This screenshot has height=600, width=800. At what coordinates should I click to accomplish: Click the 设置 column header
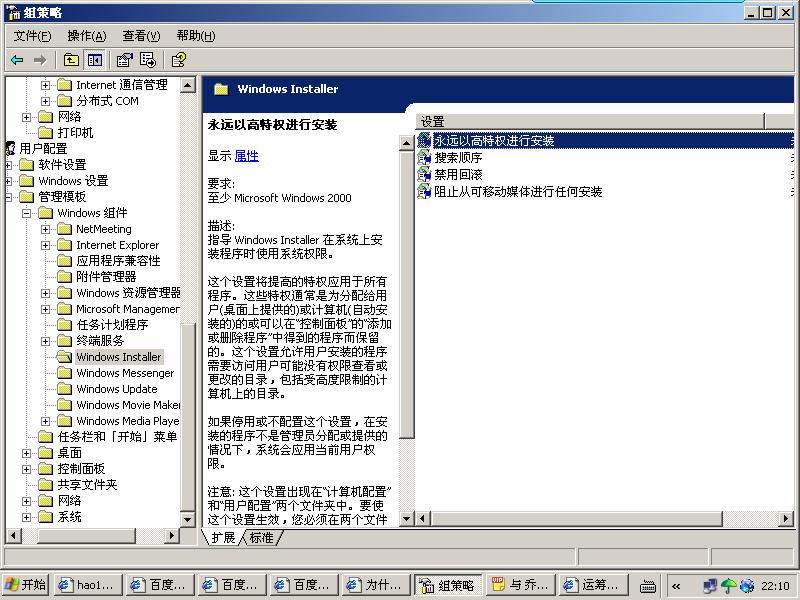590,121
